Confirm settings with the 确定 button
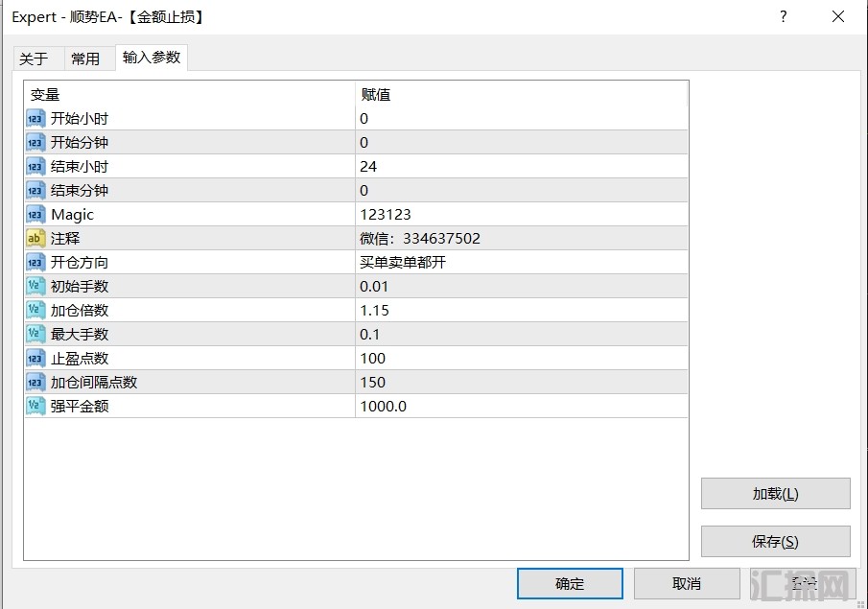This screenshot has height=609, width=868. (x=569, y=583)
